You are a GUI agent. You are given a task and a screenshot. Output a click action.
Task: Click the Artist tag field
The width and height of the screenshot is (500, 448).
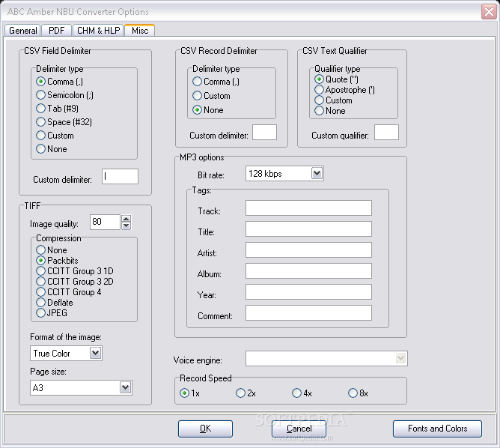[308, 250]
